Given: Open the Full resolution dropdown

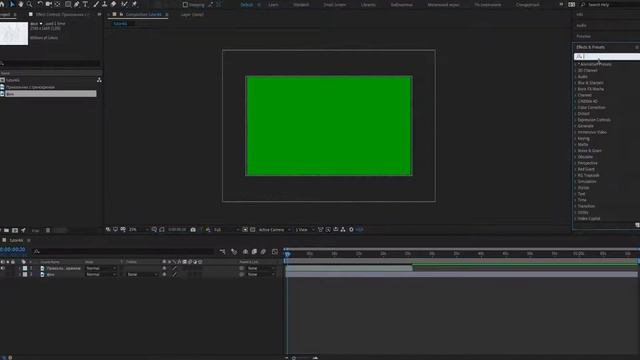Looking at the screenshot, I should tap(226, 230).
